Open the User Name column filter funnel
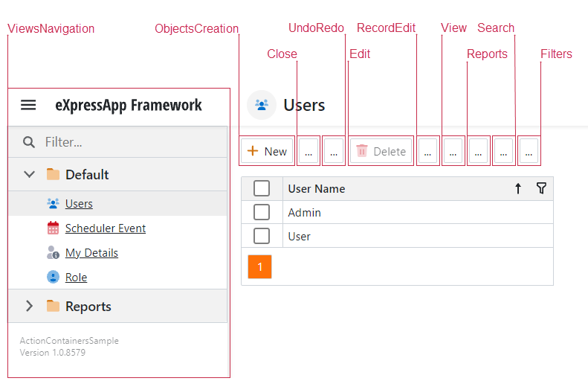 point(541,188)
